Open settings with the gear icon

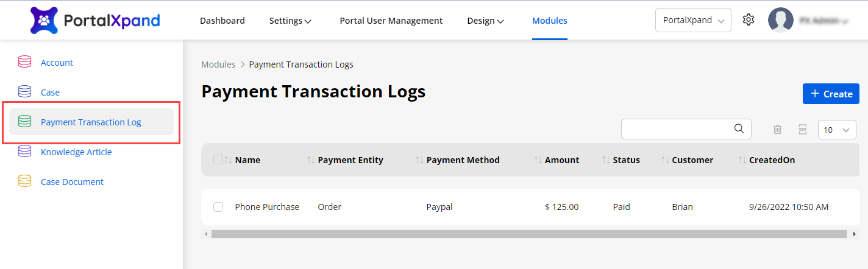coord(749,20)
